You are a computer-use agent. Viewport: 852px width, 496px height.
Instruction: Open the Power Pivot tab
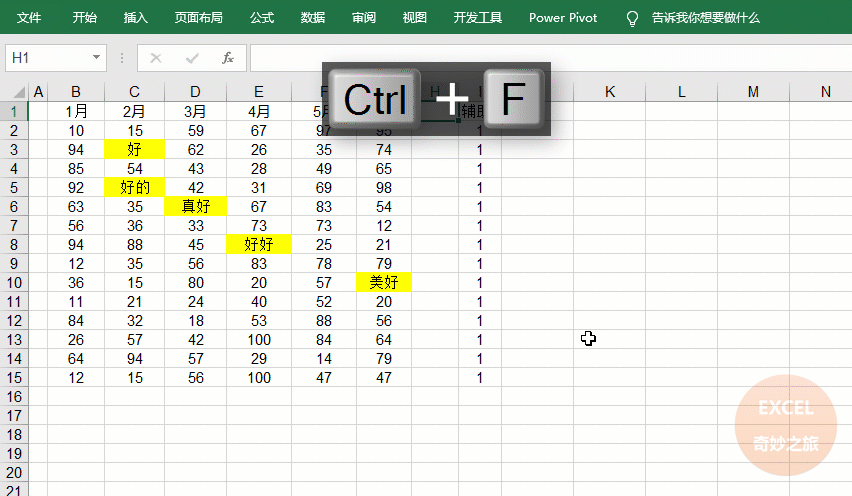point(563,18)
